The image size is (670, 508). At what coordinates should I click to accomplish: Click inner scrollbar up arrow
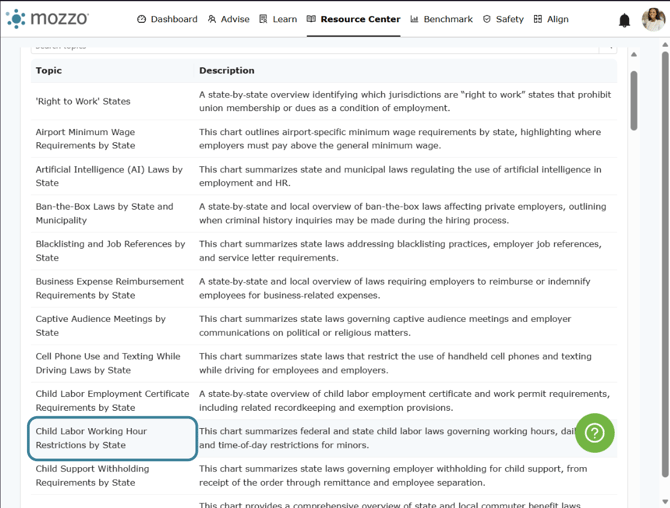point(634,55)
